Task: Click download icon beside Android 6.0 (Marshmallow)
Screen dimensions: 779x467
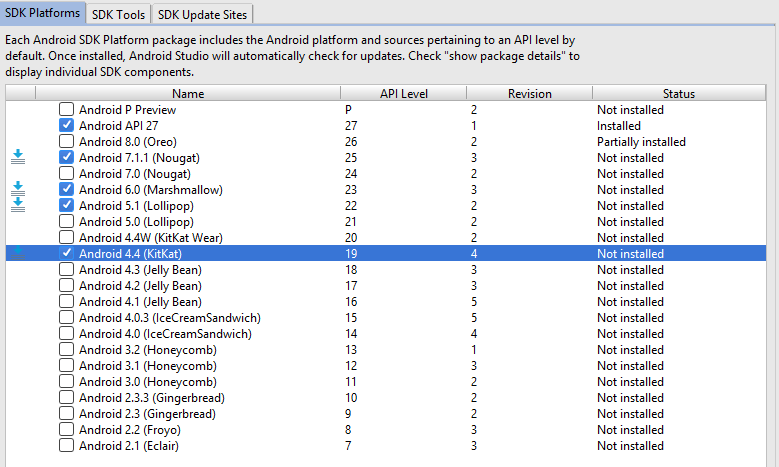Action: [18, 189]
